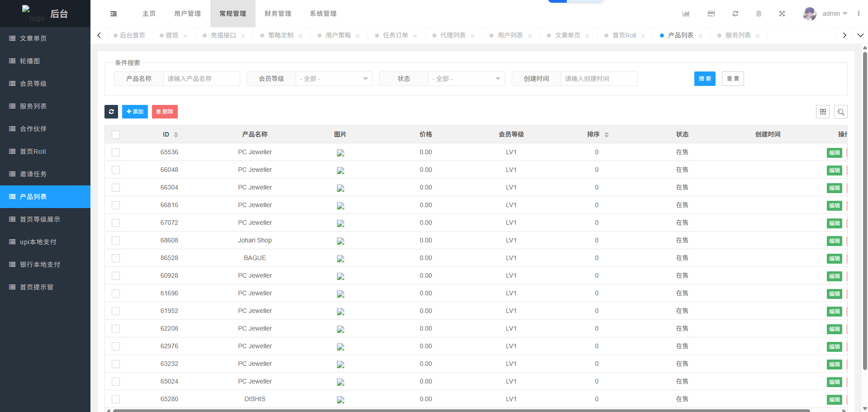Switch to 财务管理 top menu
Image resolution: width=868 pixels, height=412 pixels.
click(278, 14)
